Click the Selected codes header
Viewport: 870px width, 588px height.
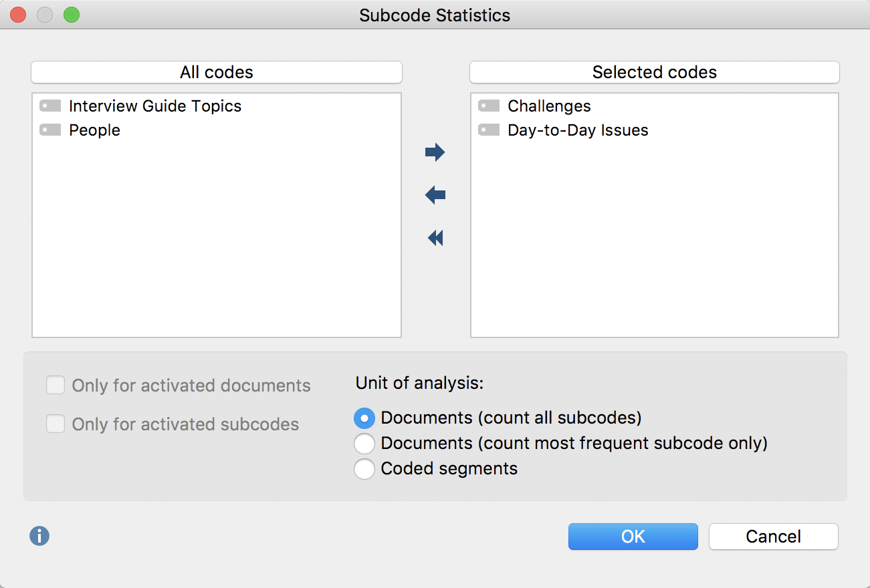655,72
